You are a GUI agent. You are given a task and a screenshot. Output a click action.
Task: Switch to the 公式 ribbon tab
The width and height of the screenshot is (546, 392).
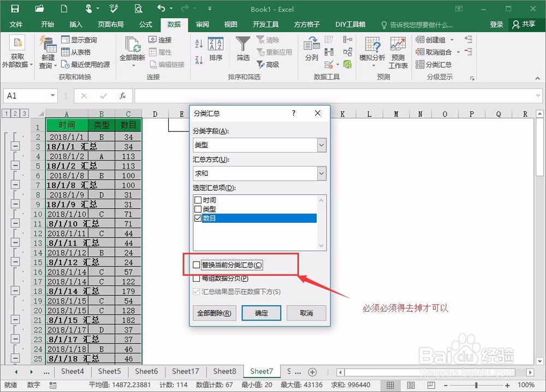(x=146, y=25)
